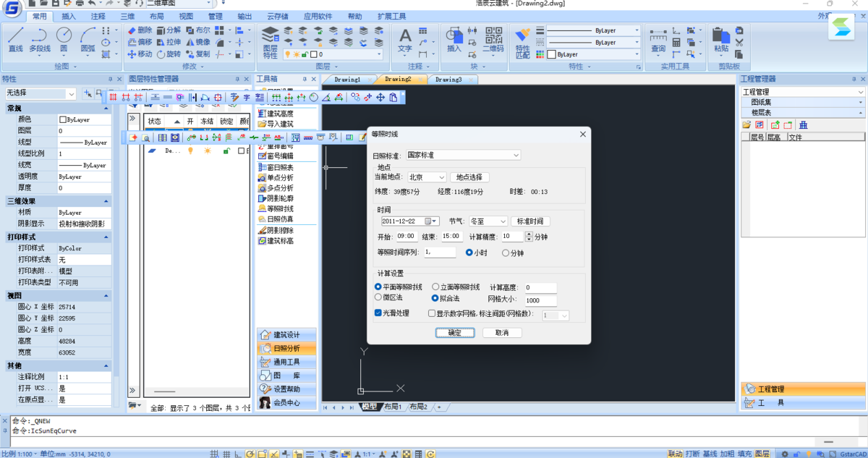Select the 圆 circle tool
Image resolution: width=868 pixels, height=458 pixels.
click(64, 40)
